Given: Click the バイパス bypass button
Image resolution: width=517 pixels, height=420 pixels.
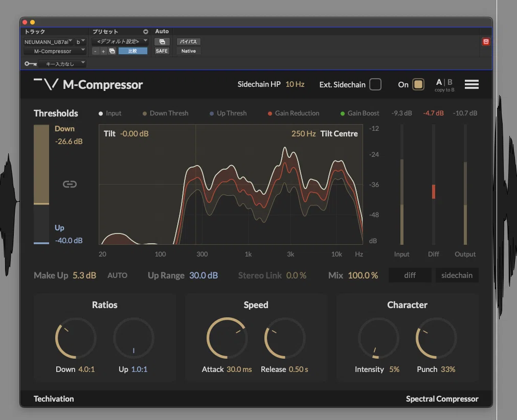Looking at the screenshot, I should (189, 41).
